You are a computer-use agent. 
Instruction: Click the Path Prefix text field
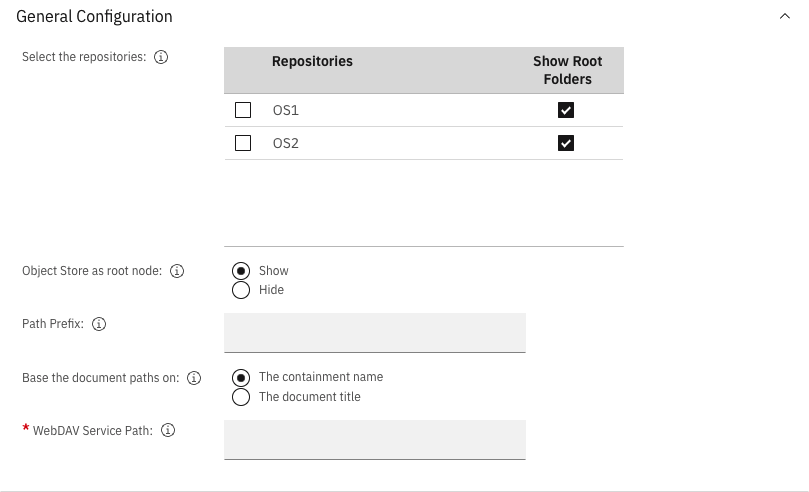375,332
